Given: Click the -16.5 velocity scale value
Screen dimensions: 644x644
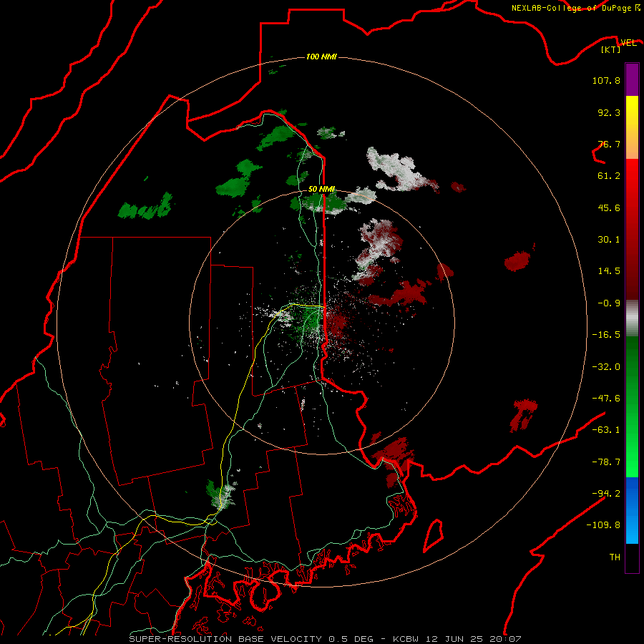Looking at the screenshot, I should (606, 335).
